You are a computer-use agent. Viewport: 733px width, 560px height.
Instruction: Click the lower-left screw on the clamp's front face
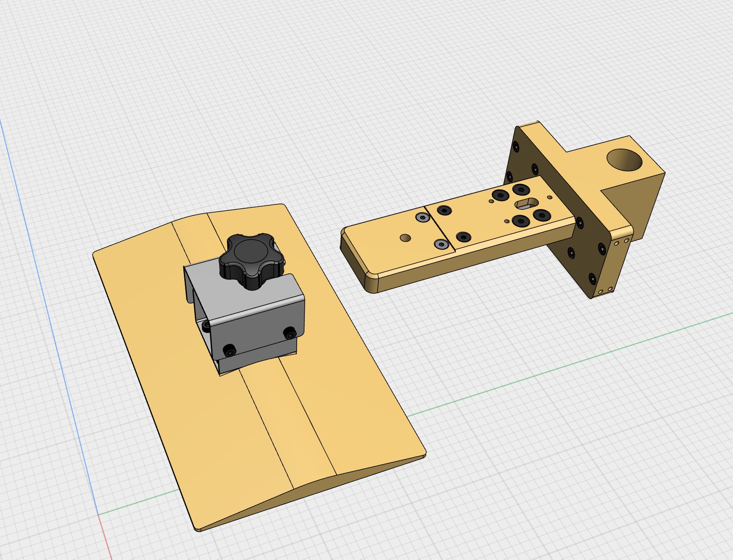click(229, 350)
